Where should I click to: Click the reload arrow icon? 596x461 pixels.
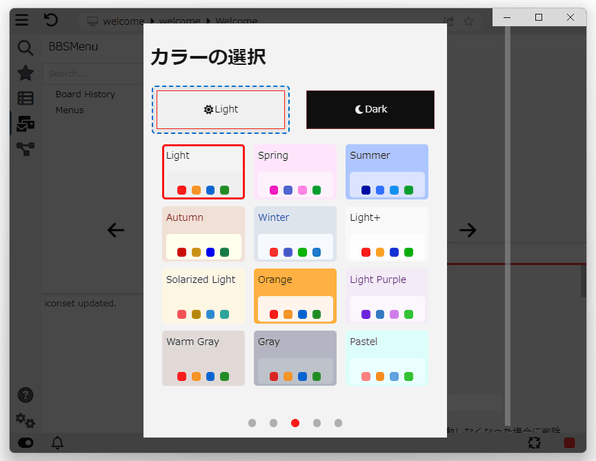click(x=51, y=20)
